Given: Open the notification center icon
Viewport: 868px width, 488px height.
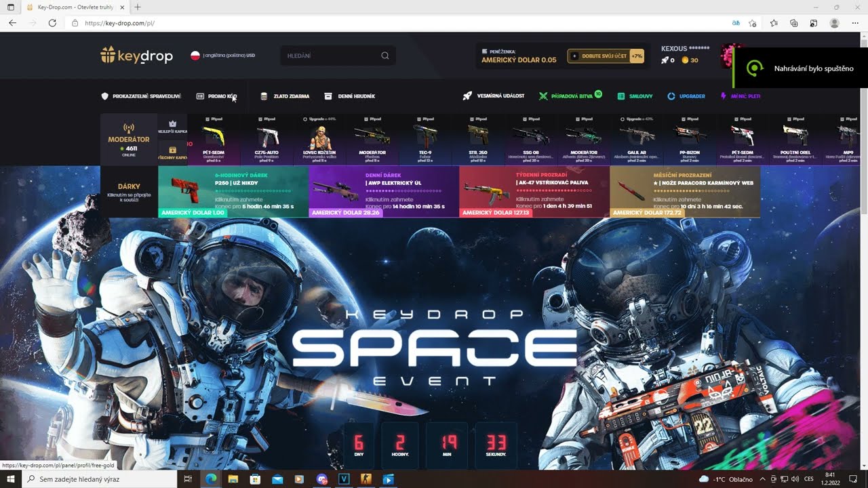Looking at the screenshot, I should [854, 479].
